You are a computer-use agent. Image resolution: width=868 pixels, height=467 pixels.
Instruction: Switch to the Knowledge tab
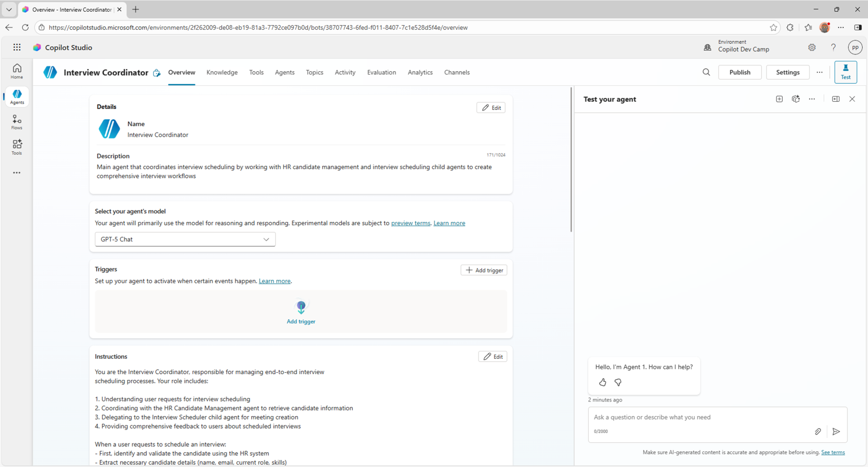tap(222, 72)
